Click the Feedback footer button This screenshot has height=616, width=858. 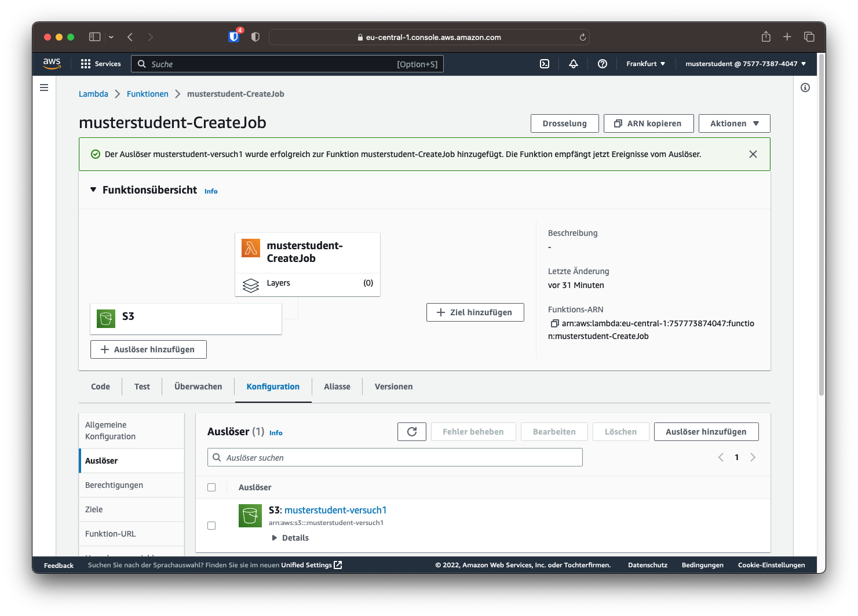coord(59,566)
